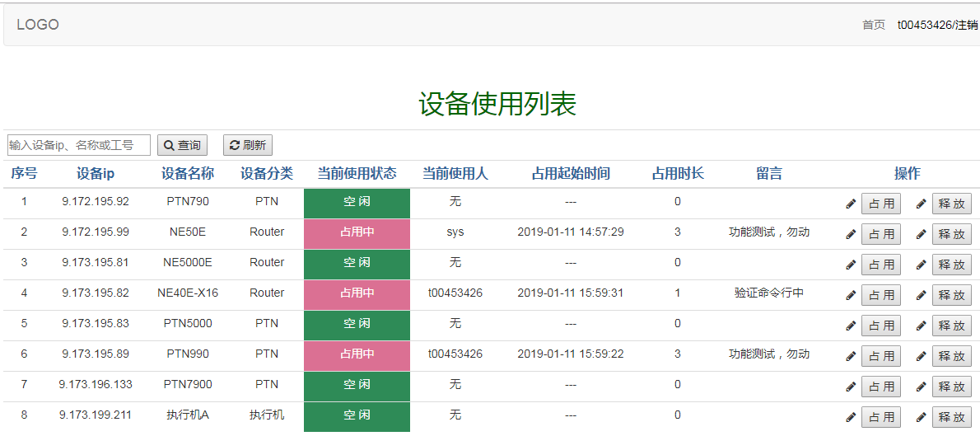The height and width of the screenshot is (436, 980).
Task: Click the pencil icon before 占用 in NE40E-X16 row
Action: (851, 295)
